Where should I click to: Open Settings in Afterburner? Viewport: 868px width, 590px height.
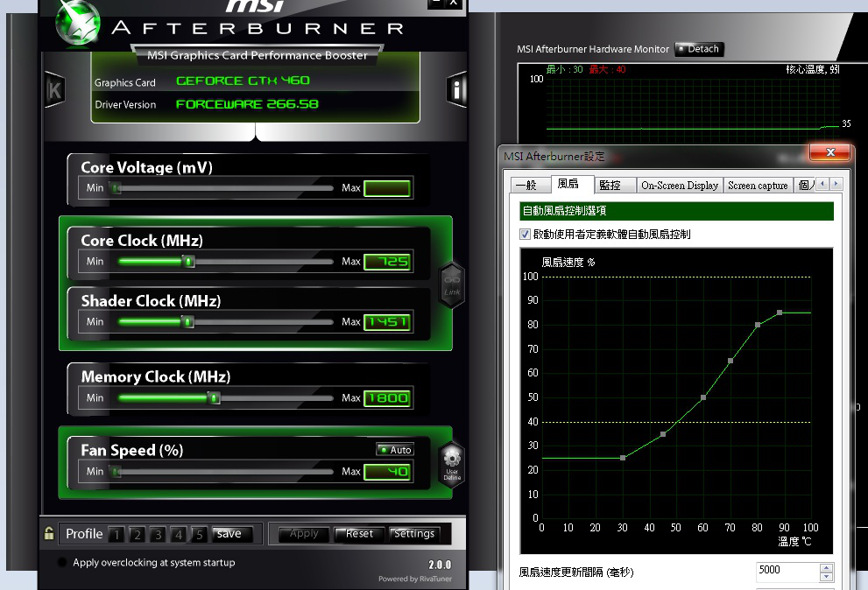coord(414,534)
